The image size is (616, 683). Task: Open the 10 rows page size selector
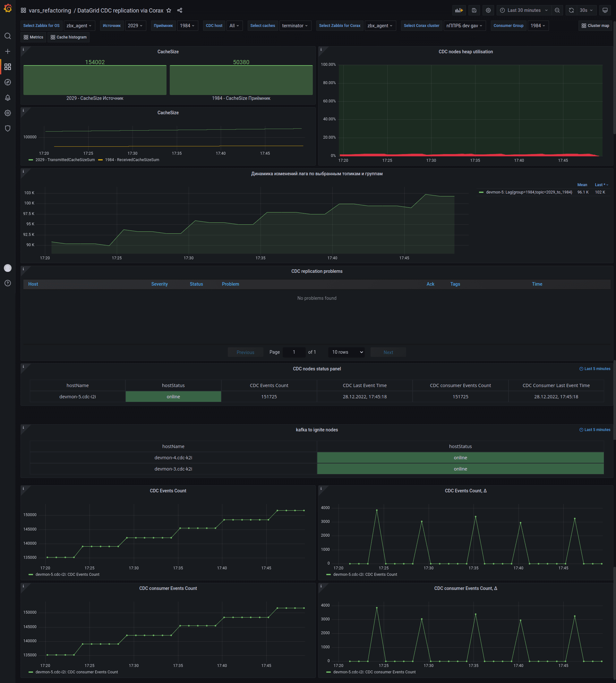[346, 352]
